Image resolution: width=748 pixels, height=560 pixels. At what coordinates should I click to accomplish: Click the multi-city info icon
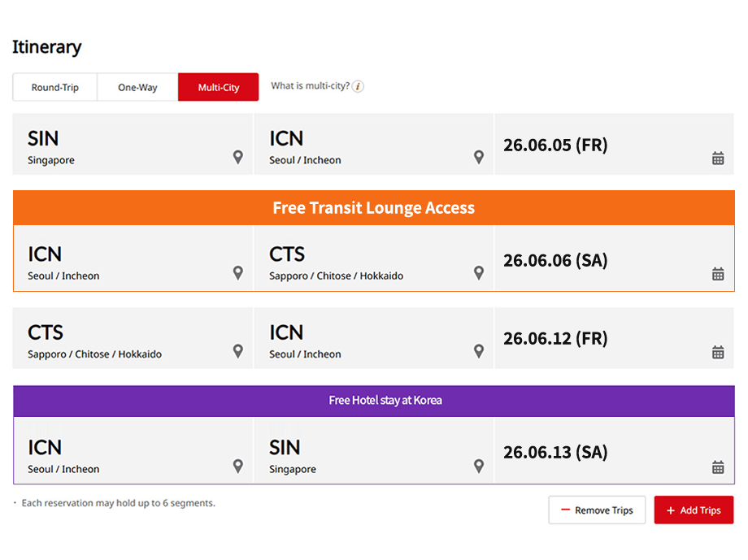click(358, 86)
